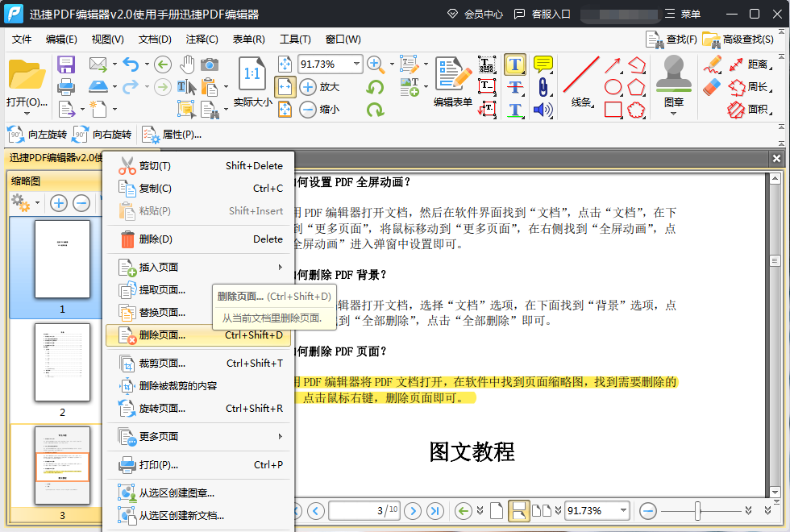Open the undo history dropdown arrow
790x532 pixels.
pyautogui.click(x=147, y=64)
